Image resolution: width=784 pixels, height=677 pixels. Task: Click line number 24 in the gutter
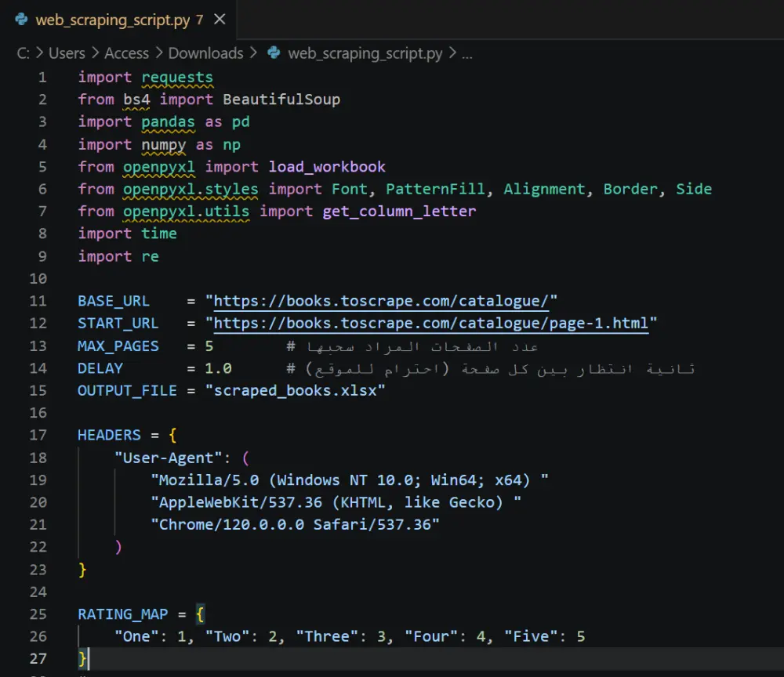[x=38, y=592]
